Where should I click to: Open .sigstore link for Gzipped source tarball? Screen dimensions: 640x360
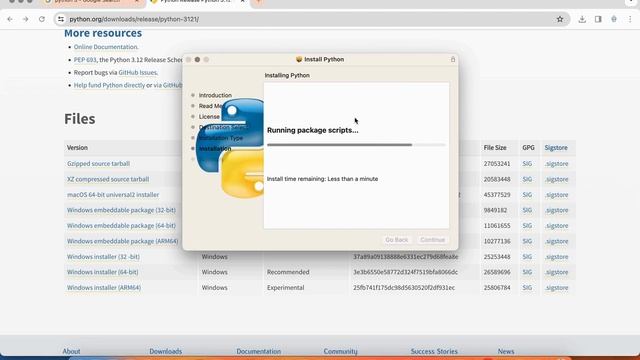tap(556, 164)
